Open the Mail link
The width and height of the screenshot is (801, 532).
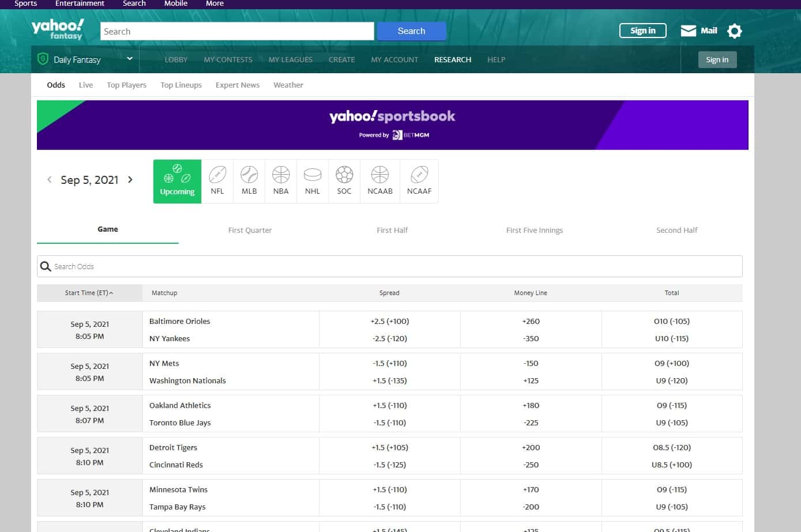[709, 31]
